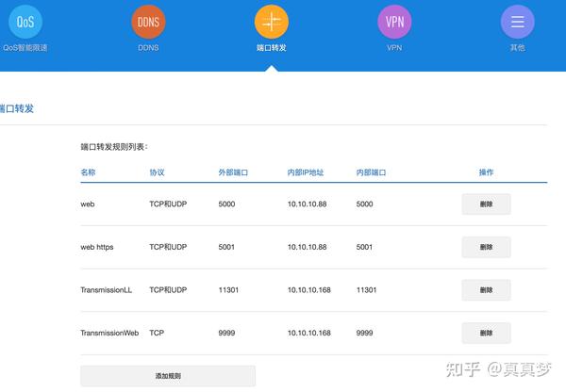The width and height of the screenshot is (566, 392).
Task: Delete the TransmissionWeb forwarding rule
Action: click(486, 333)
